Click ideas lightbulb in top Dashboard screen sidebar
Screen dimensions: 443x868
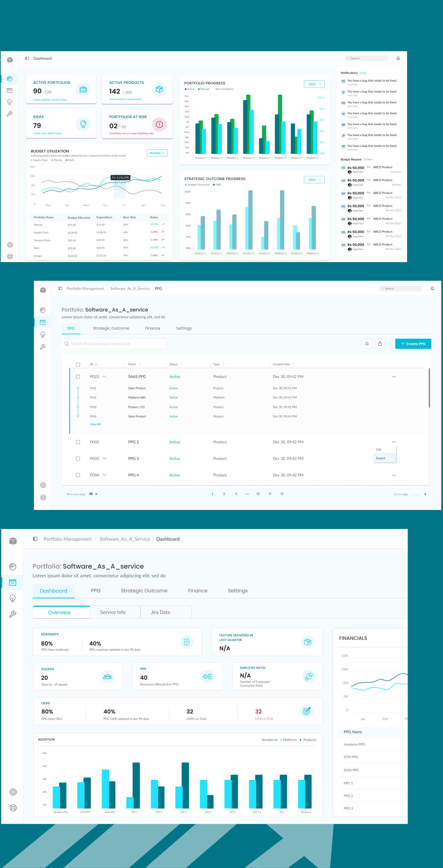click(x=10, y=102)
